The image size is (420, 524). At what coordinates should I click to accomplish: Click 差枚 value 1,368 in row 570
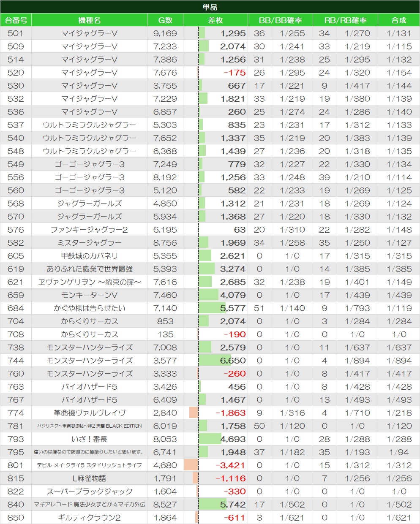(x=233, y=217)
